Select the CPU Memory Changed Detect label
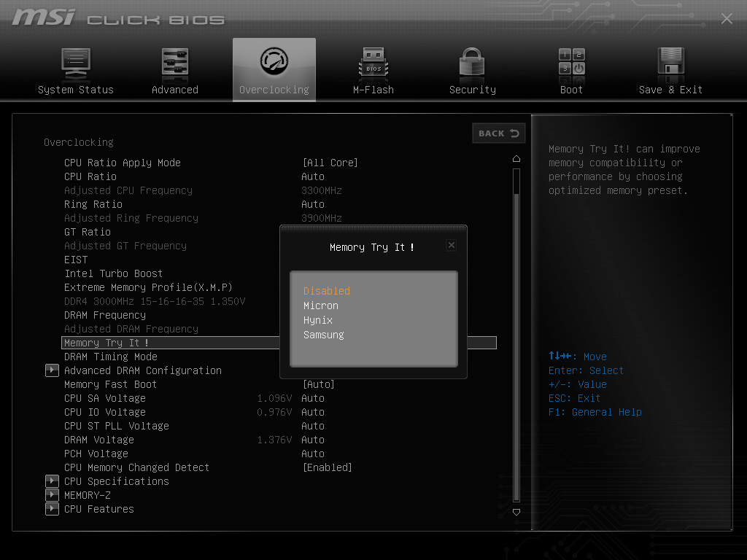Screen dimensions: 747x560 coord(136,467)
